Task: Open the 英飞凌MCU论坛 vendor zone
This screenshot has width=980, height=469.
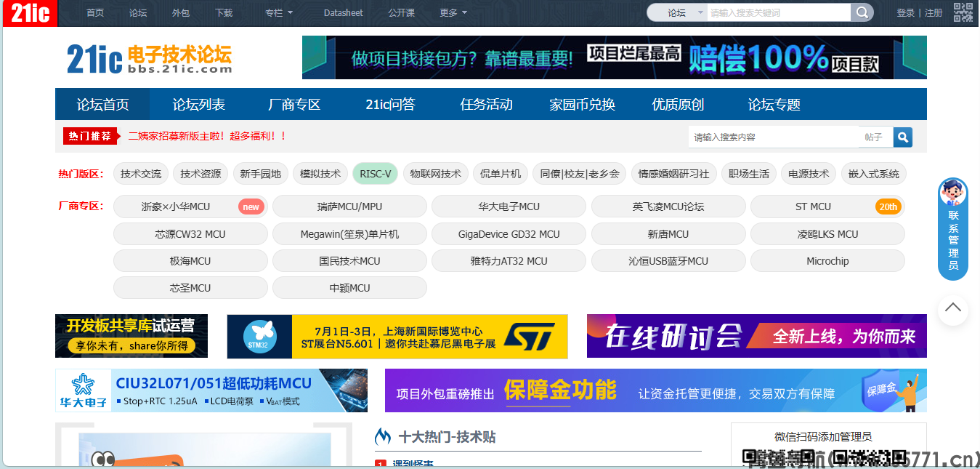Action: [x=668, y=207]
